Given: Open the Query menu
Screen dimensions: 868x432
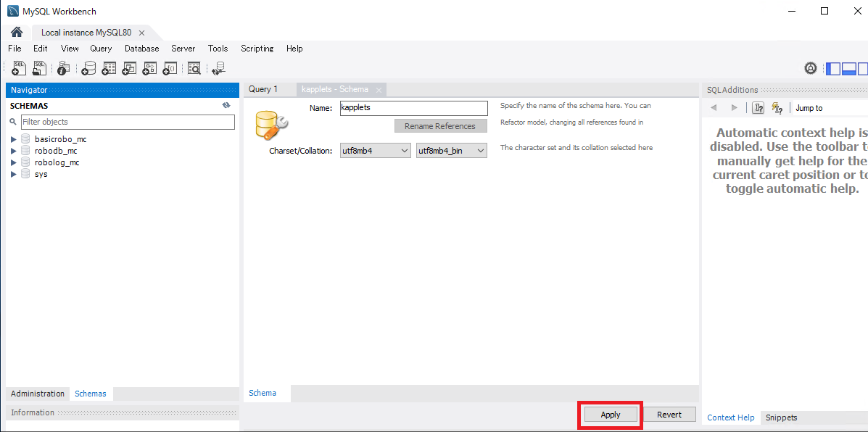Looking at the screenshot, I should click(101, 49).
